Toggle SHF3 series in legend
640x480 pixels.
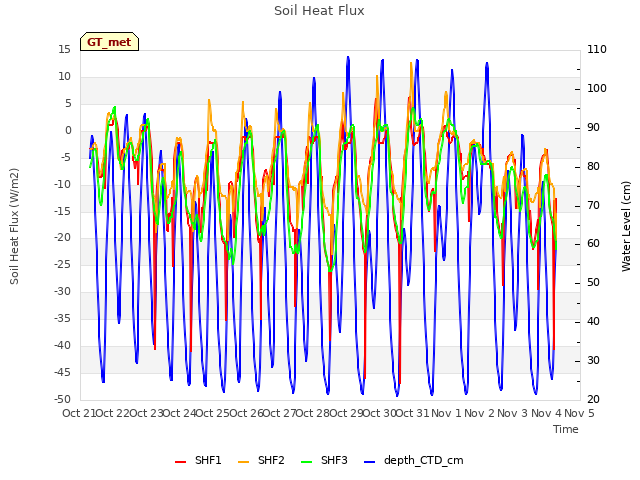pos(324,460)
